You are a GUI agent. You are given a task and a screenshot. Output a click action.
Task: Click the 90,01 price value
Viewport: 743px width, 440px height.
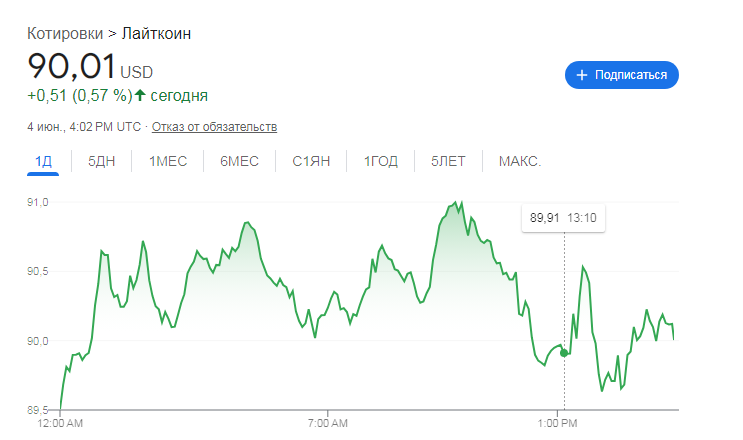tap(72, 65)
